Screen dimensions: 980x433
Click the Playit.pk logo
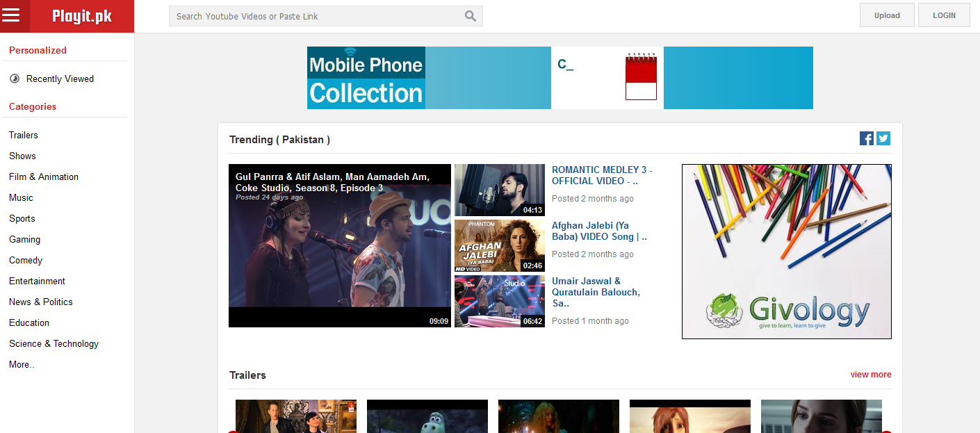click(x=81, y=16)
